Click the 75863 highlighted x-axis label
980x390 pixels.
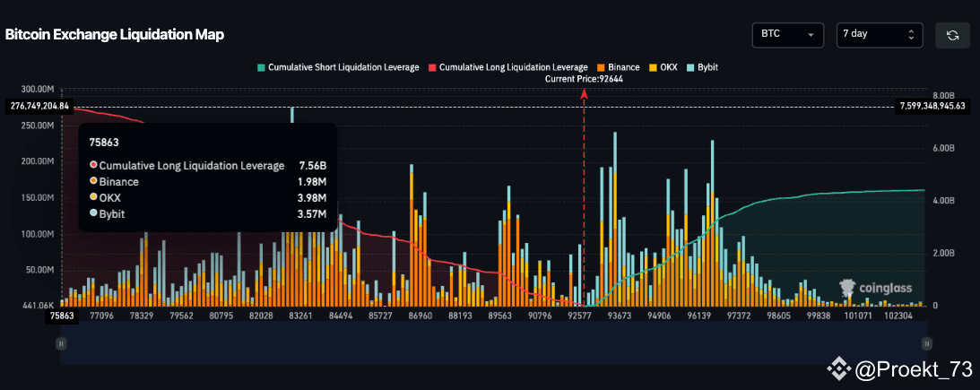coord(62,316)
